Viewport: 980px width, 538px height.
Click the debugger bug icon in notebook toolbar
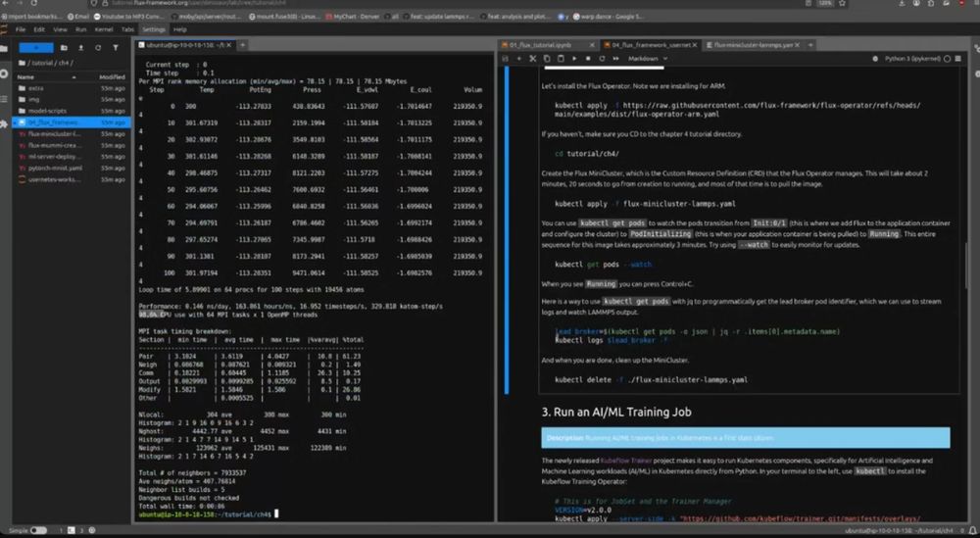[x=874, y=59]
